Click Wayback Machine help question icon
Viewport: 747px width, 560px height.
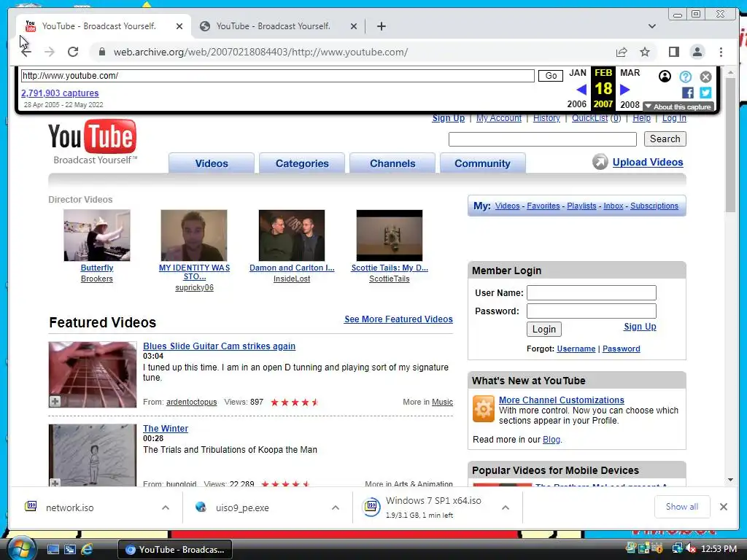(686, 76)
